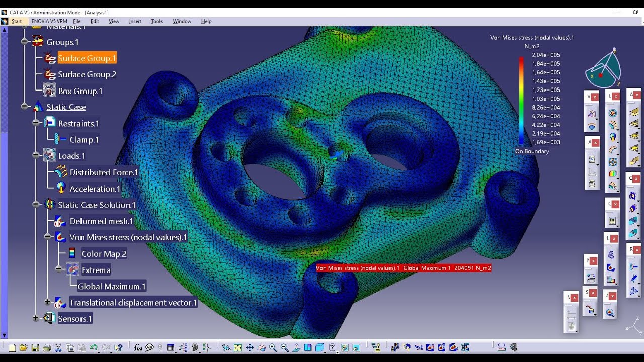
Task: Click the Normal View icon
Action: [296, 347]
